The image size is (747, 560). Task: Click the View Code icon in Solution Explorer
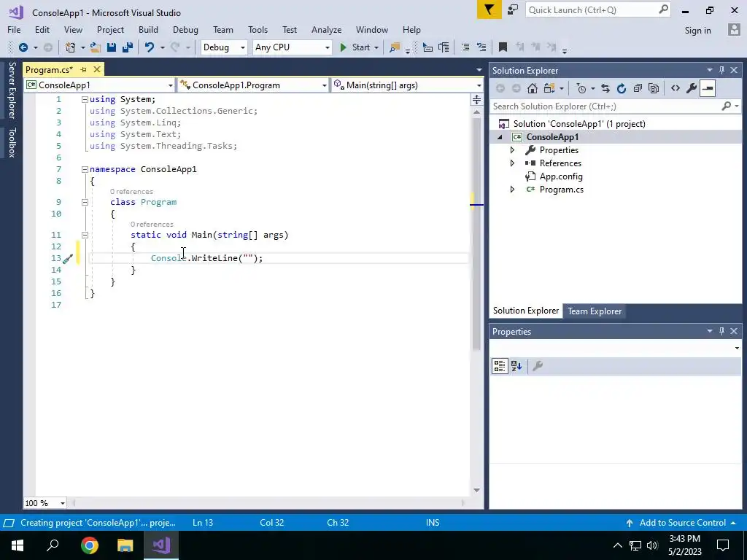[675, 88]
